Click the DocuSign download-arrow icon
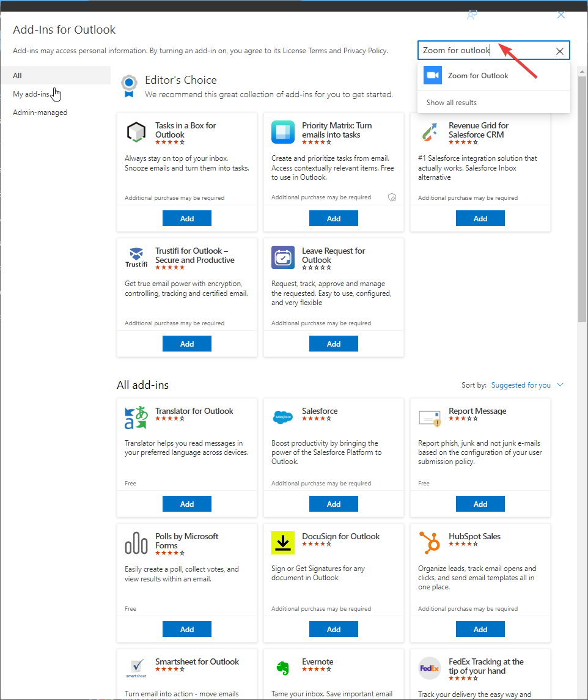The image size is (588, 700). click(283, 543)
